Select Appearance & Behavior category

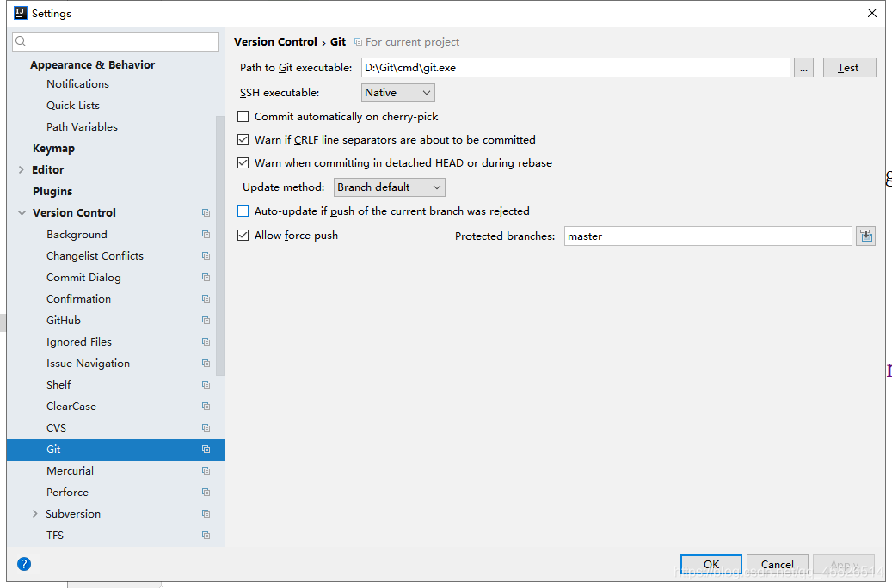coord(92,64)
